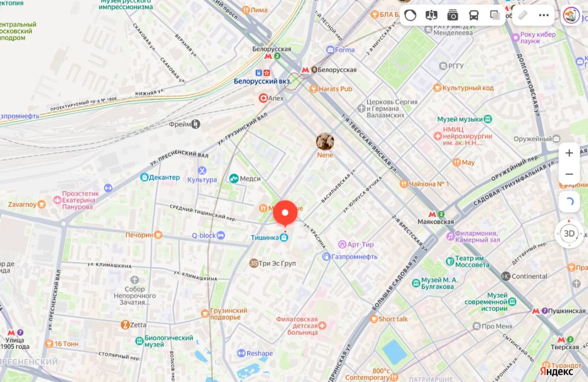Open the map layers selector
This screenshot has height=382, width=588.
pos(495,15)
